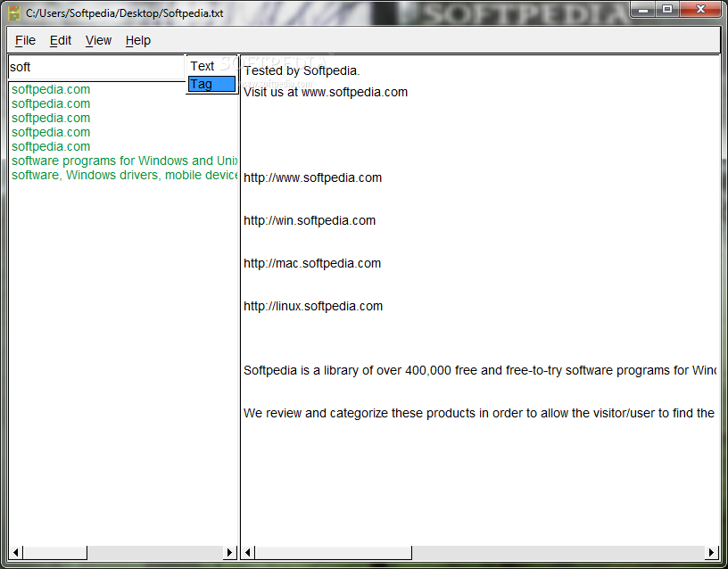Click right arrow of results panel scrollbar
This screenshot has height=569, width=728.
[x=229, y=552]
